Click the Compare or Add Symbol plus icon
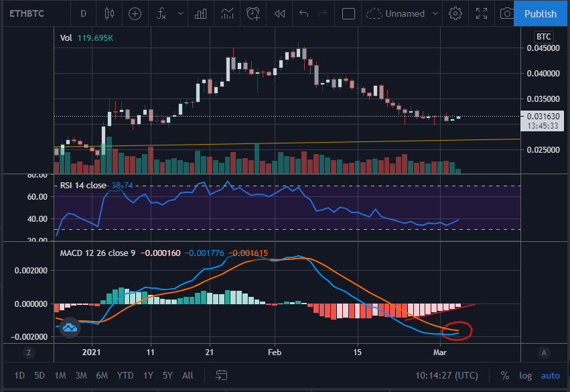This screenshot has height=392, width=570. coord(135,14)
